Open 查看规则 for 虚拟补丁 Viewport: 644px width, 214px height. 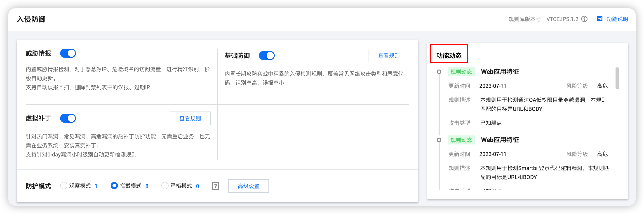point(190,118)
